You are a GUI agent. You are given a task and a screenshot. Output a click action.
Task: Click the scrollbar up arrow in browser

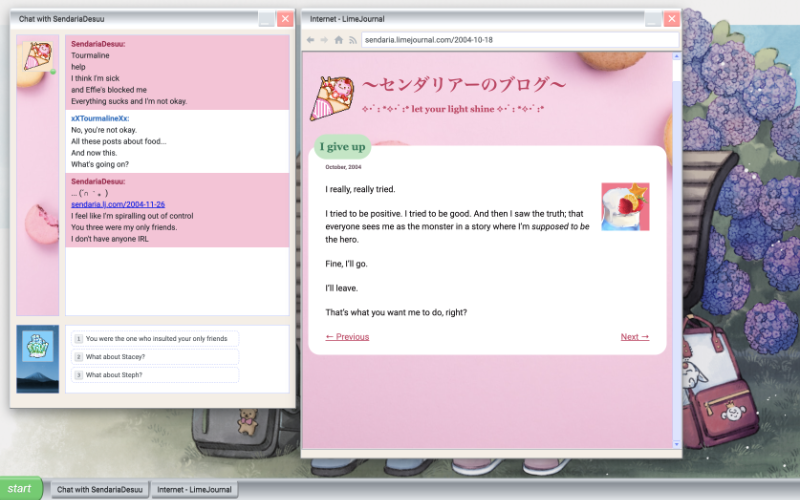click(677, 56)
